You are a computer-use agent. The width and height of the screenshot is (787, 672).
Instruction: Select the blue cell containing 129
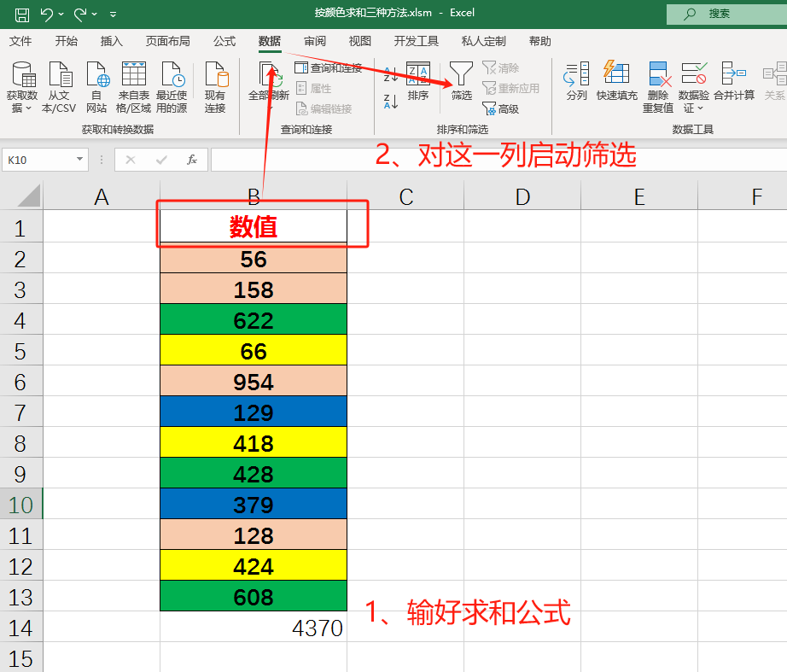click(254, 412)
